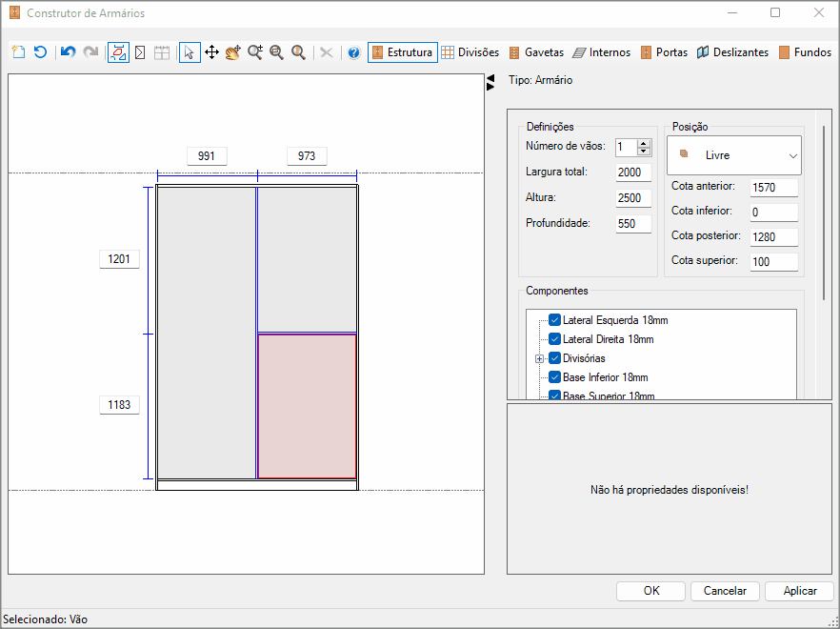Click the Número de vãos value field
This screenshot has width=840, height=629.
pyautogui.click(x=627, y=147)
